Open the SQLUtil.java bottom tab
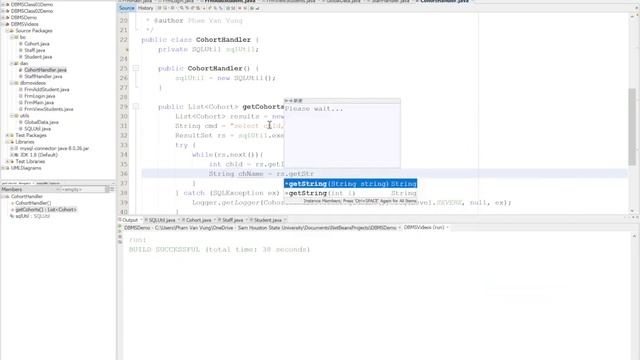The width and height of the screenshot is (640, 360). 162,220
